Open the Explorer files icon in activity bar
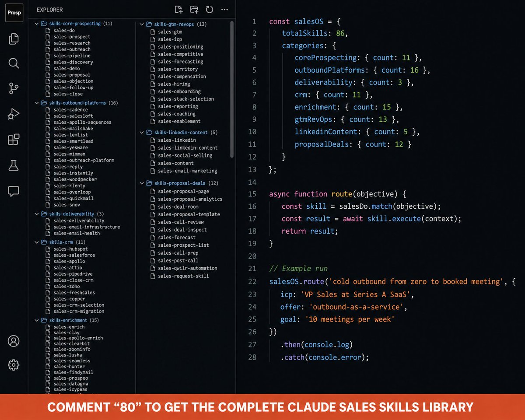The width and height of the screenshot is (525, 420). [x=14, y=38]
